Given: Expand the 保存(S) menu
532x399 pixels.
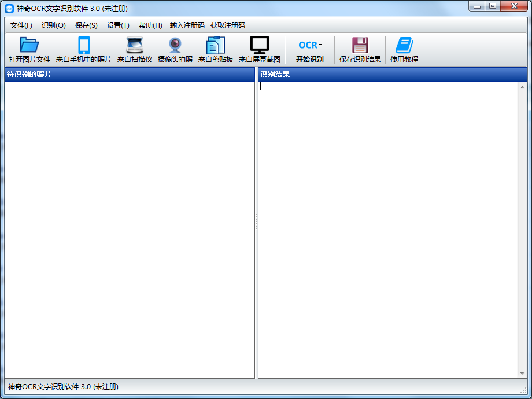Looking at the screenshot, I should [x=86, y=25].
